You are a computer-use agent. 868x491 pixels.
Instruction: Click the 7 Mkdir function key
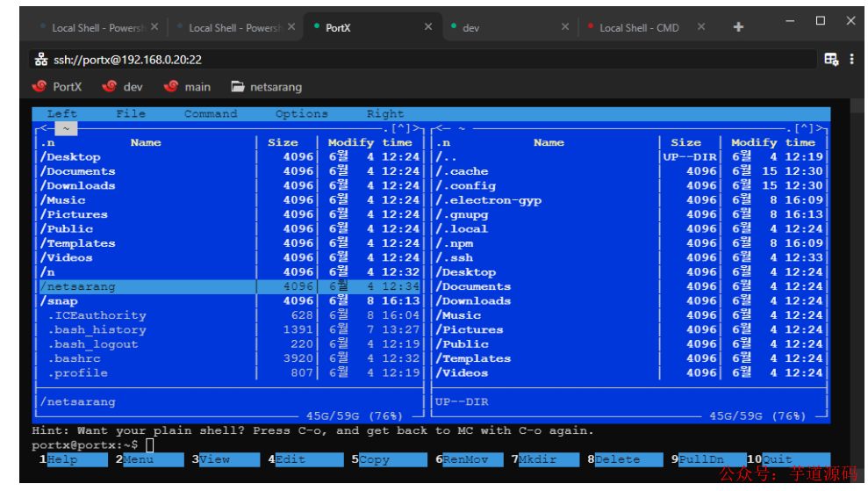545,459
